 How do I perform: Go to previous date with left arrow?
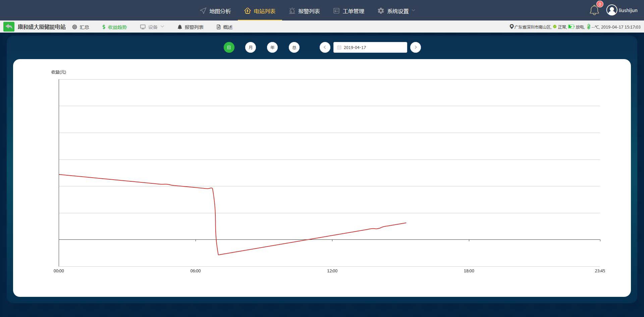[x=325, y=47]
